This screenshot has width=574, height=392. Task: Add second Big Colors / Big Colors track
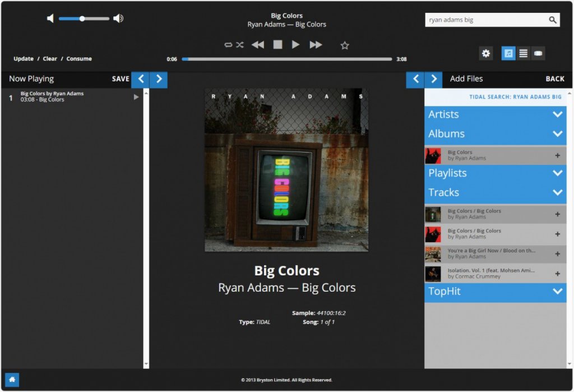(x=557, y=234)
